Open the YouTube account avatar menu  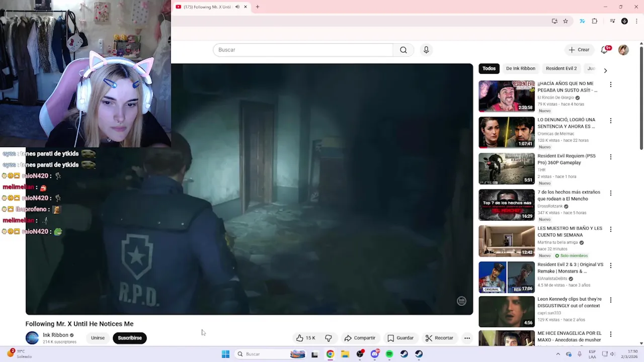[623, 50]
